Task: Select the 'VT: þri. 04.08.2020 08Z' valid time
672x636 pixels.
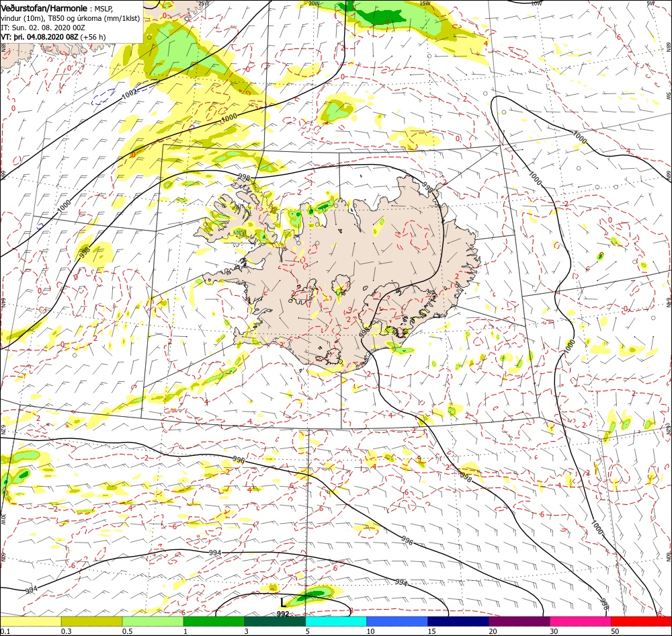Action: tap(40, 37)
